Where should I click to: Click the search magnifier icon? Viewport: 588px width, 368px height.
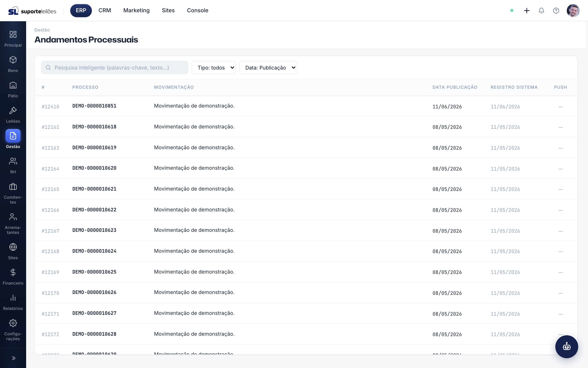pyautogui.click(x=48, y=67)
